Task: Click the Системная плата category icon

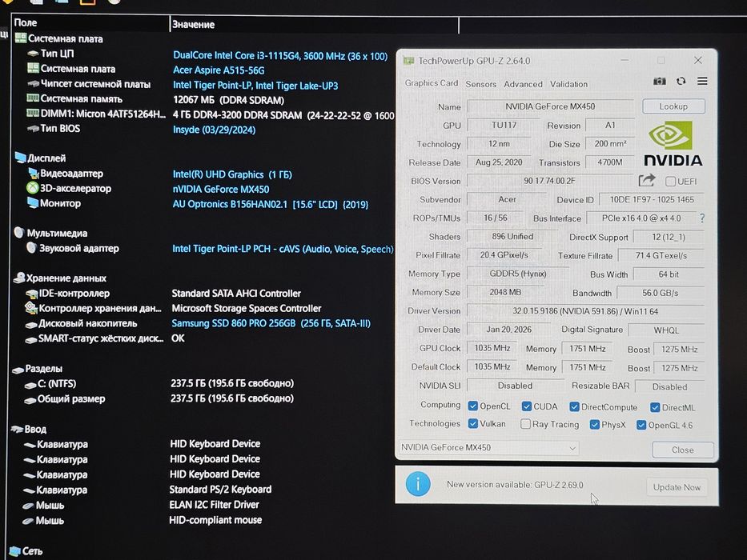Action: click(x=21, y=38)
